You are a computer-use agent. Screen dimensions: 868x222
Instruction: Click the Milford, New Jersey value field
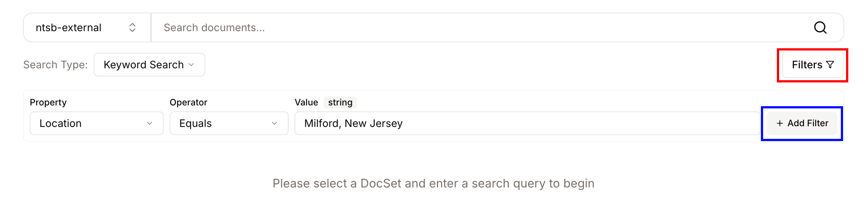[527, 123]
